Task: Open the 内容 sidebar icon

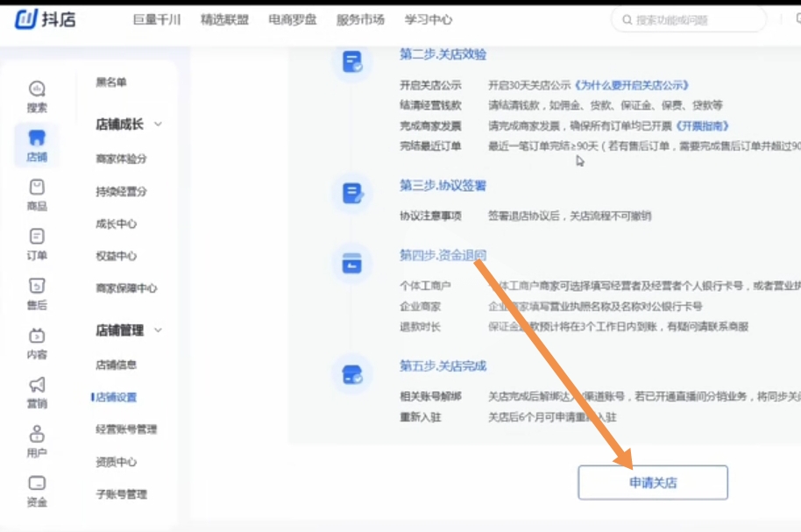Action: click(37, 336)
